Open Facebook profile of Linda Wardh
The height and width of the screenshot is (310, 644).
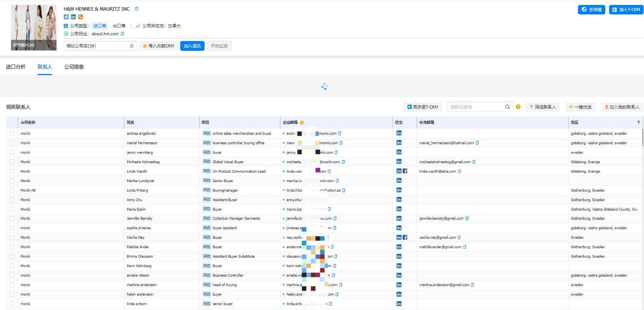[x=405, y=171]
